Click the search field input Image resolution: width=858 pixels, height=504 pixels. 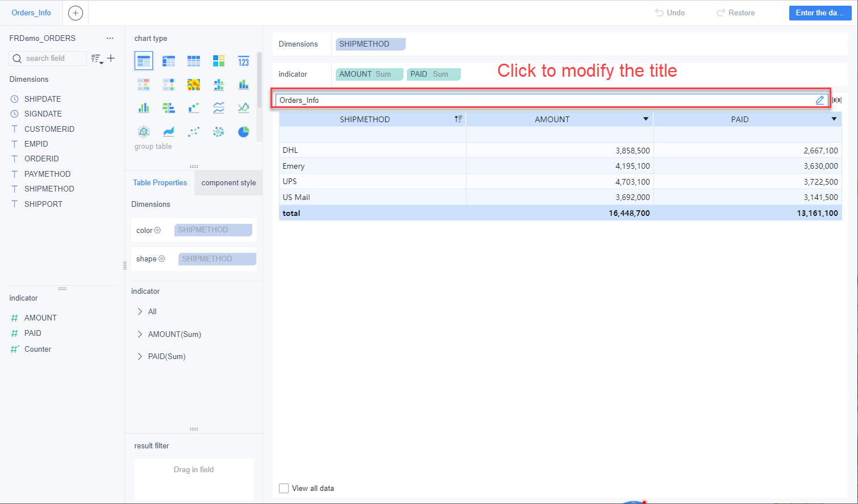[48, 58]
